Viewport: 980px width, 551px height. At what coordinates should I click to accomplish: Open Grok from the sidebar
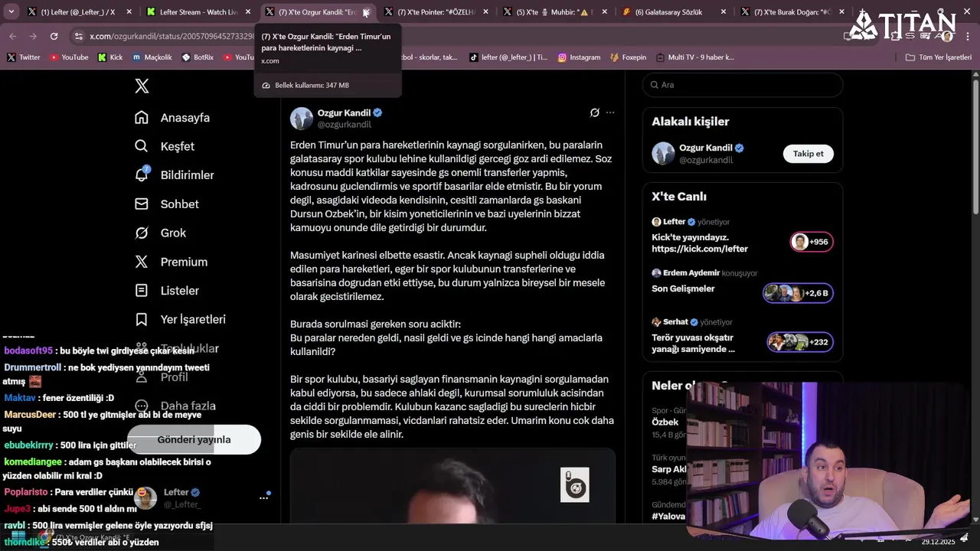160,233
